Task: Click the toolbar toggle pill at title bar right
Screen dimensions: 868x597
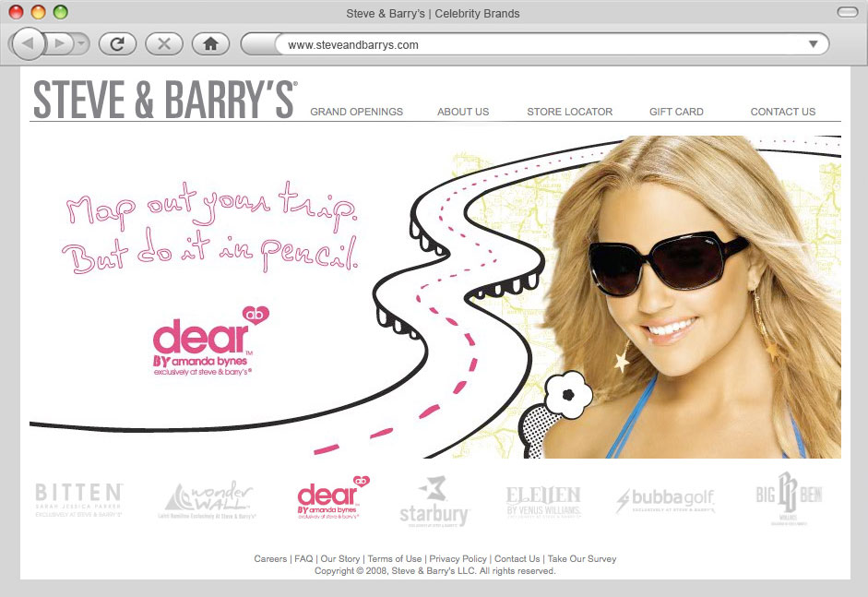Action: (847, 12)
